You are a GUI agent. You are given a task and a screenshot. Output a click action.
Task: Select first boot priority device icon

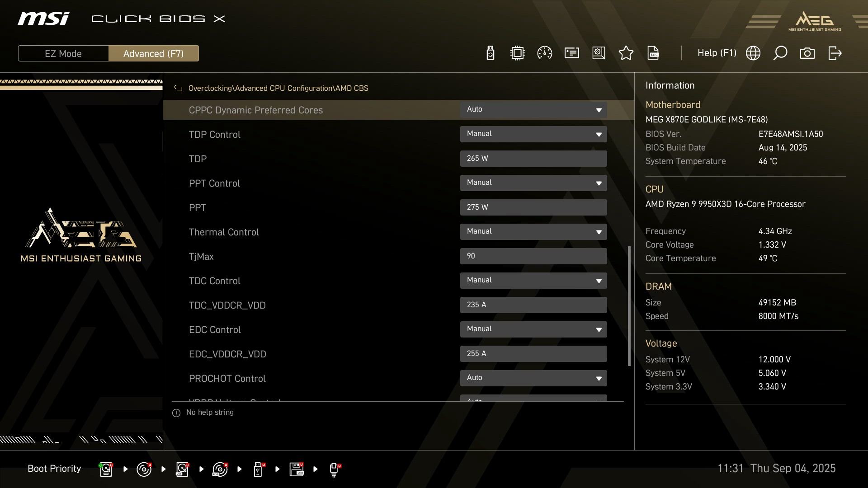pos(106,469)
